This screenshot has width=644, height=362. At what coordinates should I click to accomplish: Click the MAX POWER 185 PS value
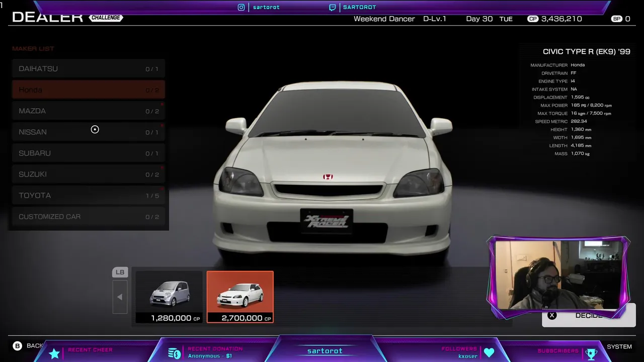pyautogui.click(x=591, y=106)
